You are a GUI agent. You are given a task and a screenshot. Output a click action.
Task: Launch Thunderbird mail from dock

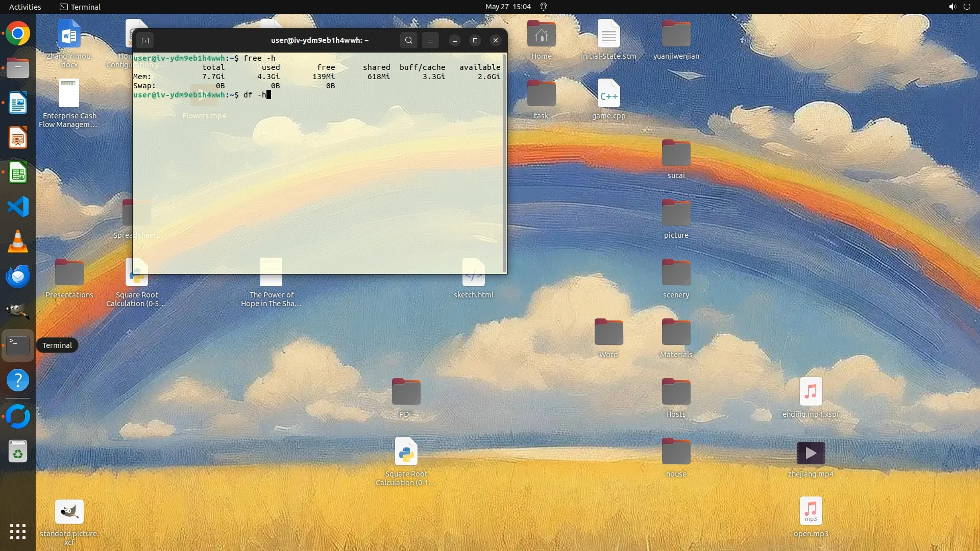18,276
